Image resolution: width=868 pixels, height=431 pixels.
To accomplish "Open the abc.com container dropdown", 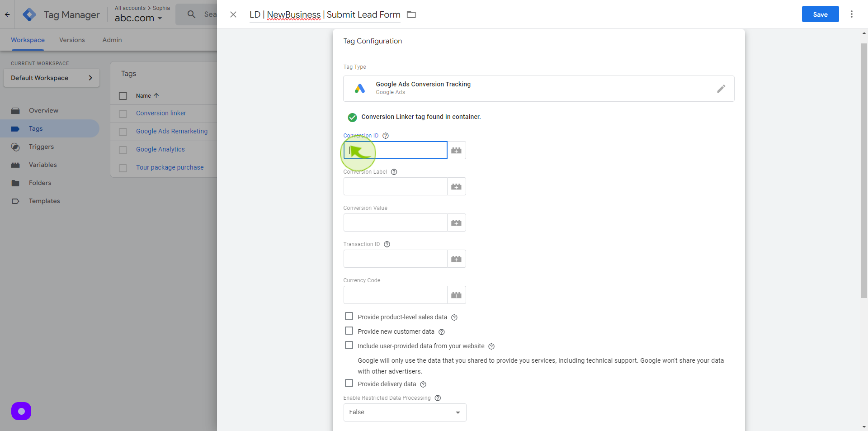I will click(x=138, y=18).
